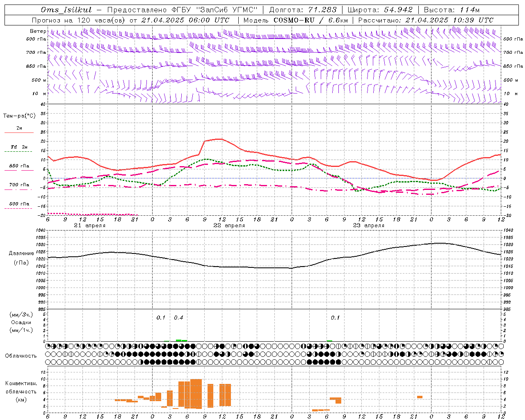Click the (гПа) unit label under Давление

coord(21,263)
